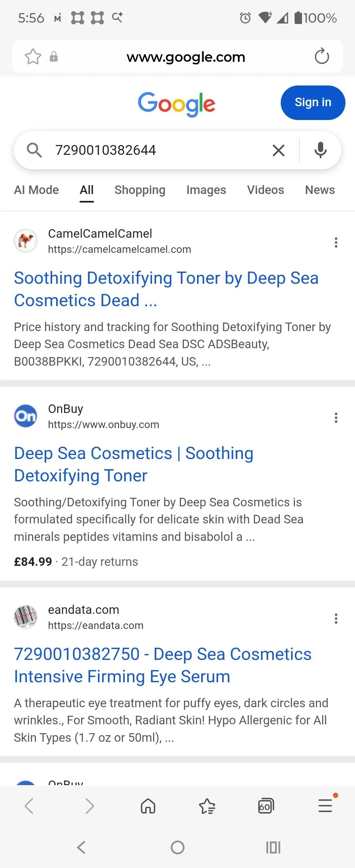Switch to the Shopping tab
Screen dimensions: 355x868
[140, 190]
